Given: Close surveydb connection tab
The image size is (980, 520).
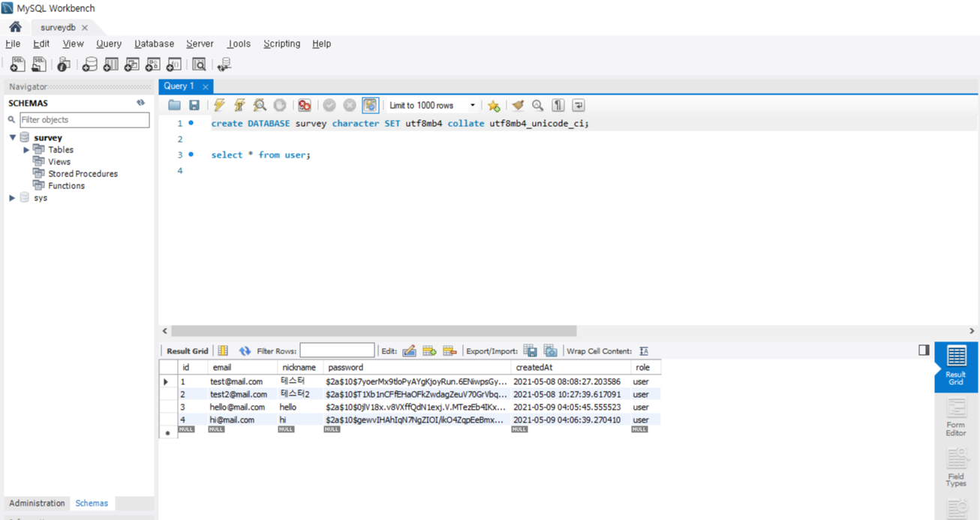Looking at the screenshot, I should (84, 28).
